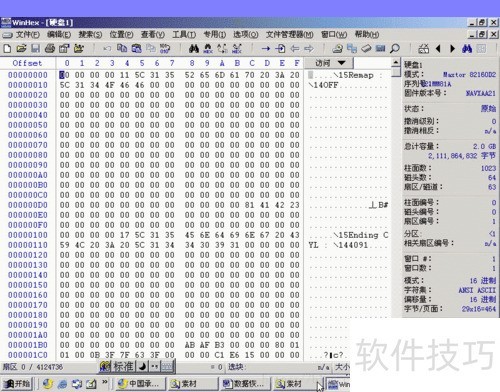Open the 编辑(E) menu
This screenshot has height=392, width=500.
pos(59,34)
